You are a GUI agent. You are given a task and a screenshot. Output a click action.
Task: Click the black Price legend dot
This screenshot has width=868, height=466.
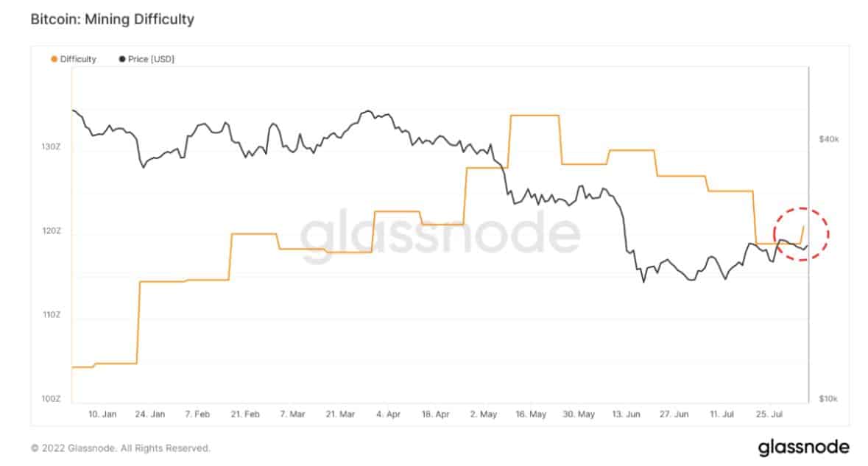pos(121,59)
